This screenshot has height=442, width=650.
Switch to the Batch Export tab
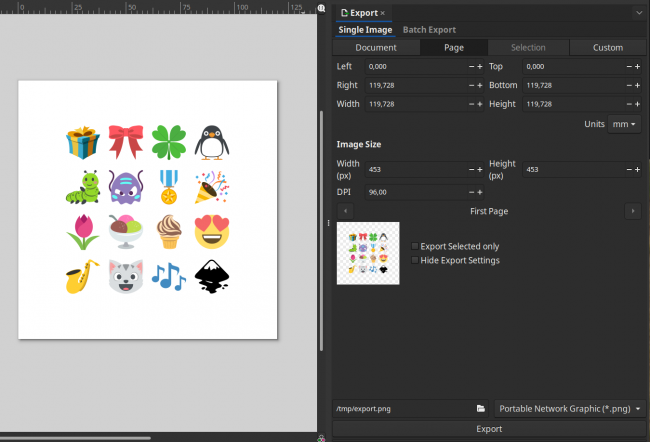point(429,30)
